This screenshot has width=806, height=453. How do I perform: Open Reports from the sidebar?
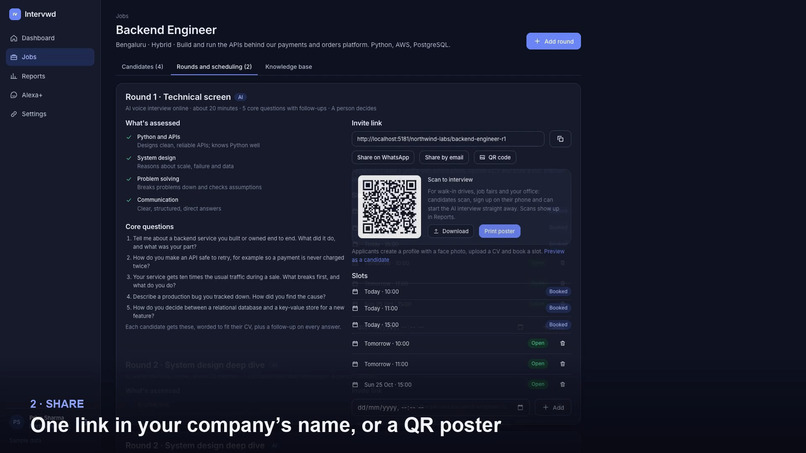50,76
